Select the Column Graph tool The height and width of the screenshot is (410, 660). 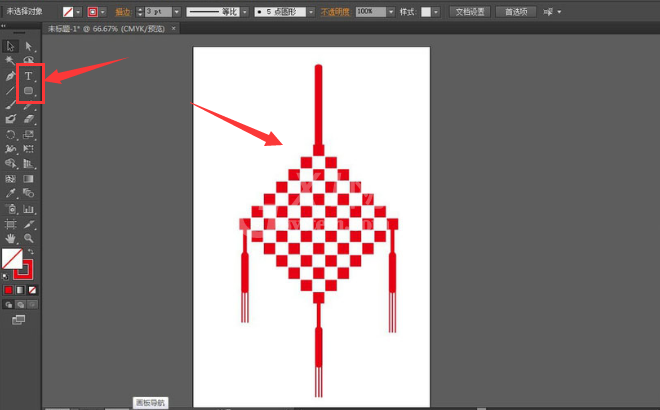pos(29,209)
